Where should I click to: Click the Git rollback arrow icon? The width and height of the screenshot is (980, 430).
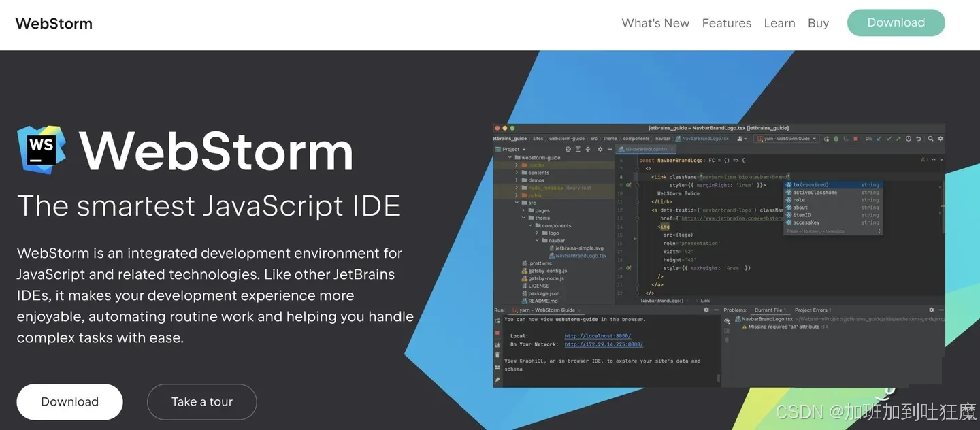coord(918,139)
